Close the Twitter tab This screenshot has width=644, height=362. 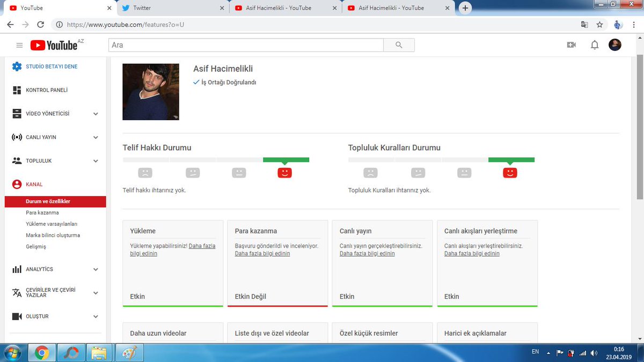point(222,8)
